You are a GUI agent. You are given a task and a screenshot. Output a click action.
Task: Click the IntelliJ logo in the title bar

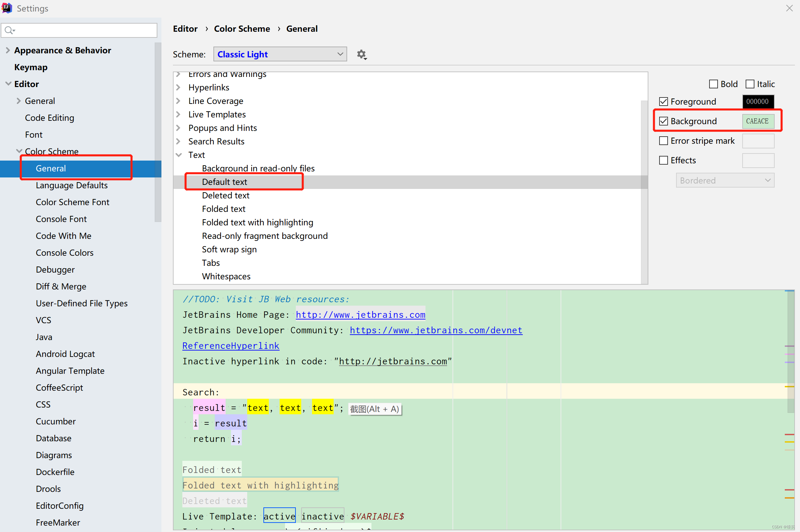[x=6, y=8]
